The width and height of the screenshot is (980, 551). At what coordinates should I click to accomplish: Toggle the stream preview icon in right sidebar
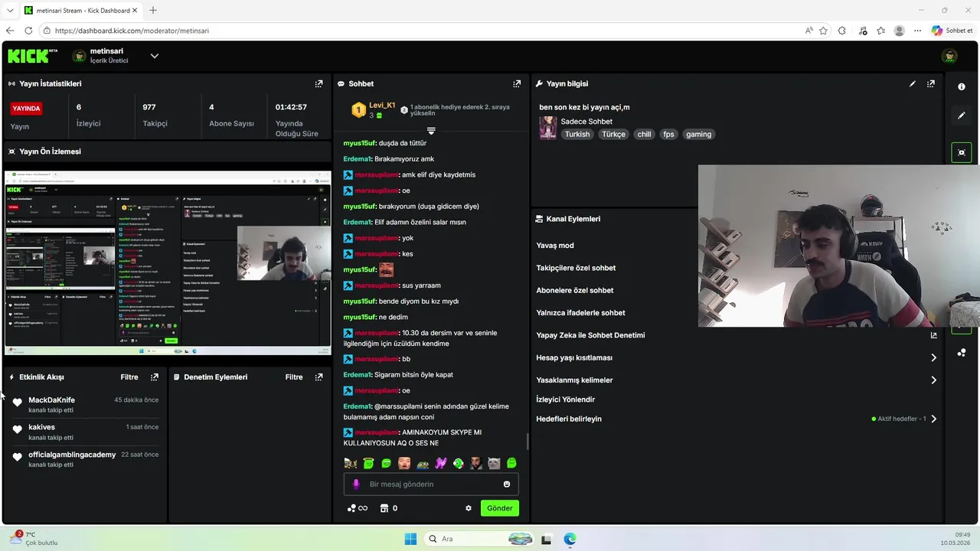pyautogui.click(x=962, y=152)
